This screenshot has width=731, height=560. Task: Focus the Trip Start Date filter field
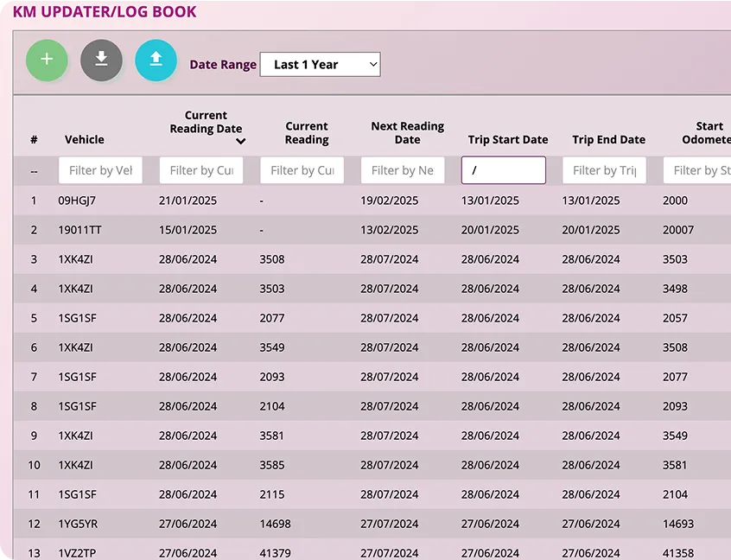click(504, 170)
